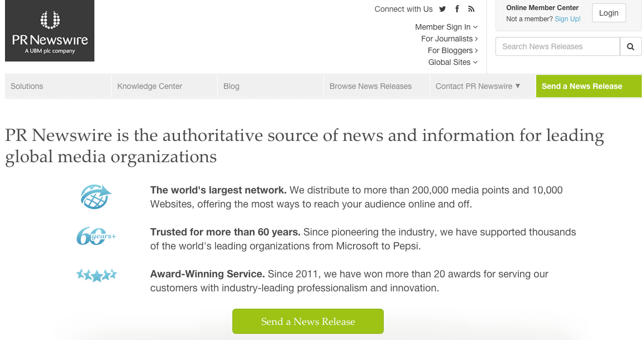
Task: Click the PR Newswire logo
Action: click(50, 31)
